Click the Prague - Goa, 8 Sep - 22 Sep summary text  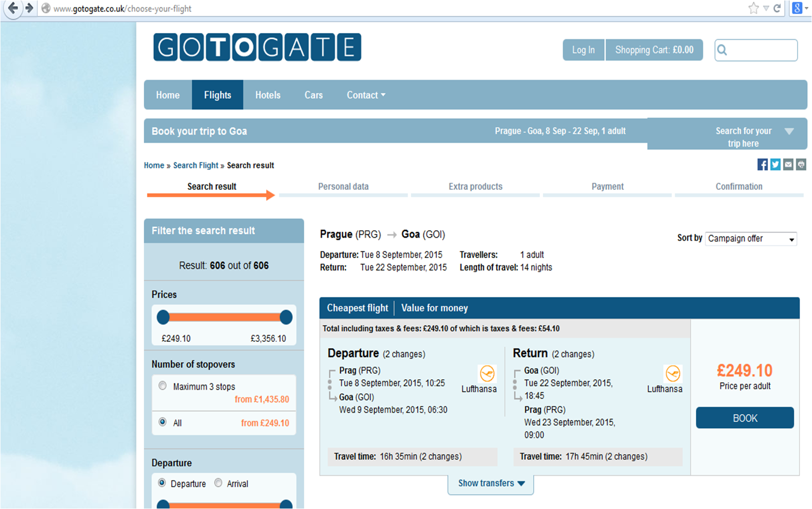coord(560,131)
